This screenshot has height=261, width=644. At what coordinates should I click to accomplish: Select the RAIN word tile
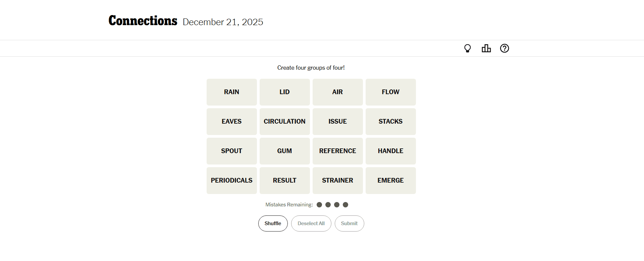point(231,92)
